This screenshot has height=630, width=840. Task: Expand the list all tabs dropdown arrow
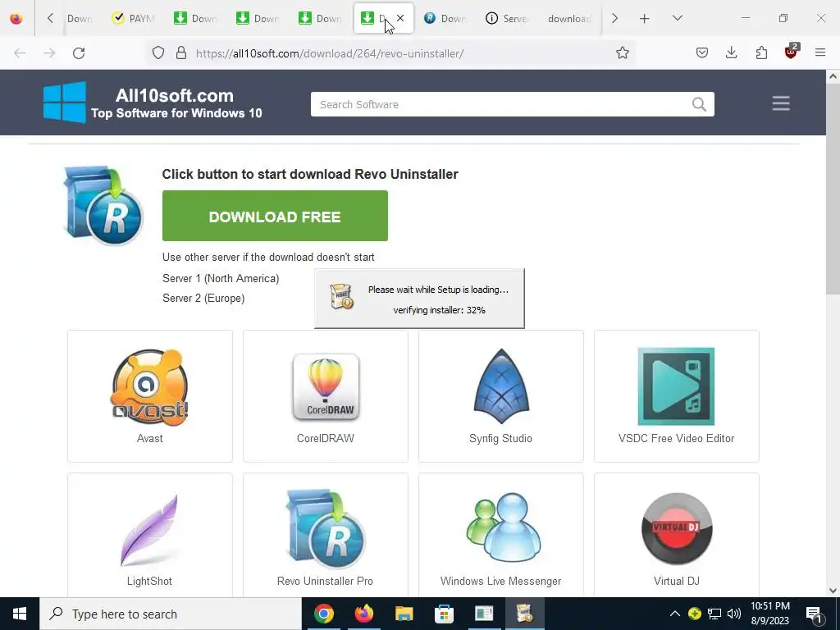677,18
